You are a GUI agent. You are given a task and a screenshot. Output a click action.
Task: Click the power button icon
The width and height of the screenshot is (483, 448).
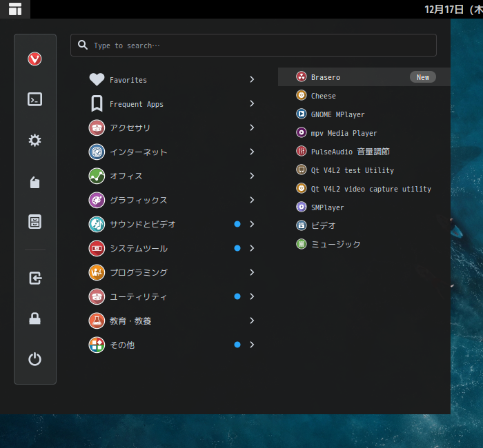(x=34, y=359)
